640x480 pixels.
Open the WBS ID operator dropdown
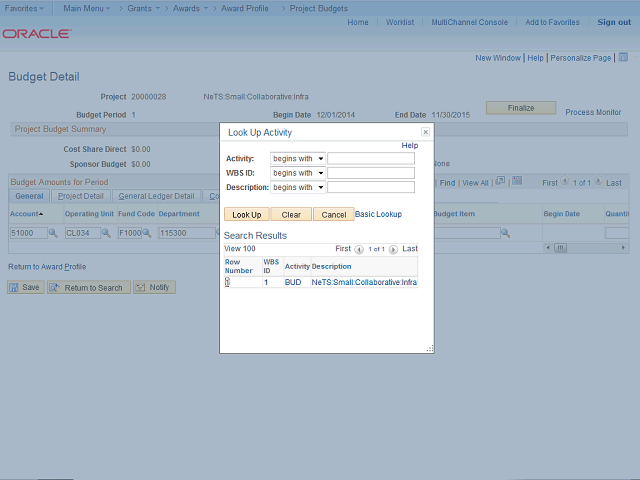[298, 173]
